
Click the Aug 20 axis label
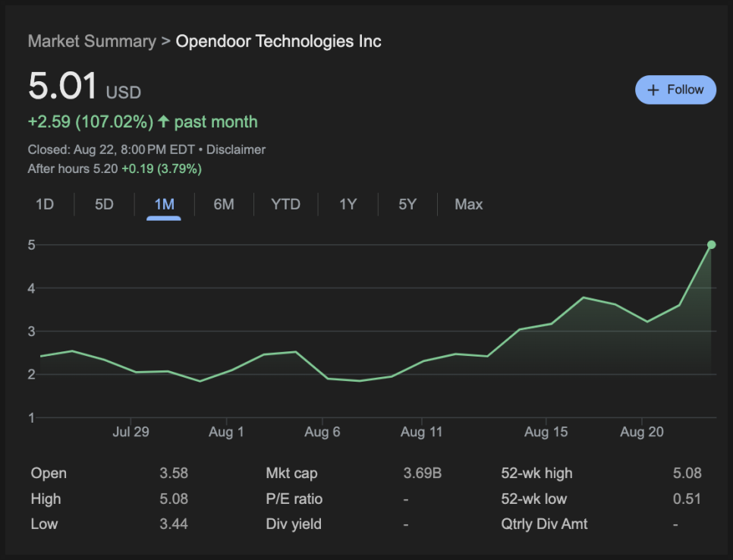(642, 432)
